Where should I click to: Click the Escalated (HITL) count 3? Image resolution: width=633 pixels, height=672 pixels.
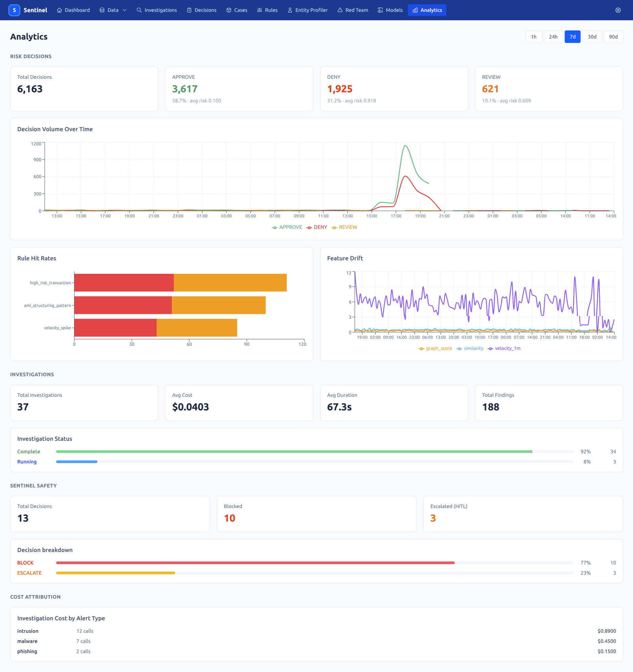tap(433, 518)
